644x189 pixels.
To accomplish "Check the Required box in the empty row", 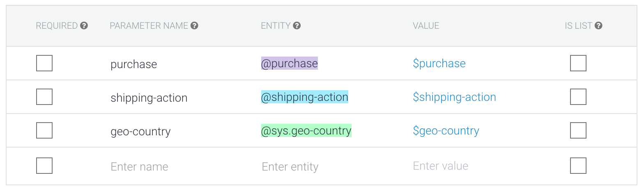I will [x=44, y=166].
